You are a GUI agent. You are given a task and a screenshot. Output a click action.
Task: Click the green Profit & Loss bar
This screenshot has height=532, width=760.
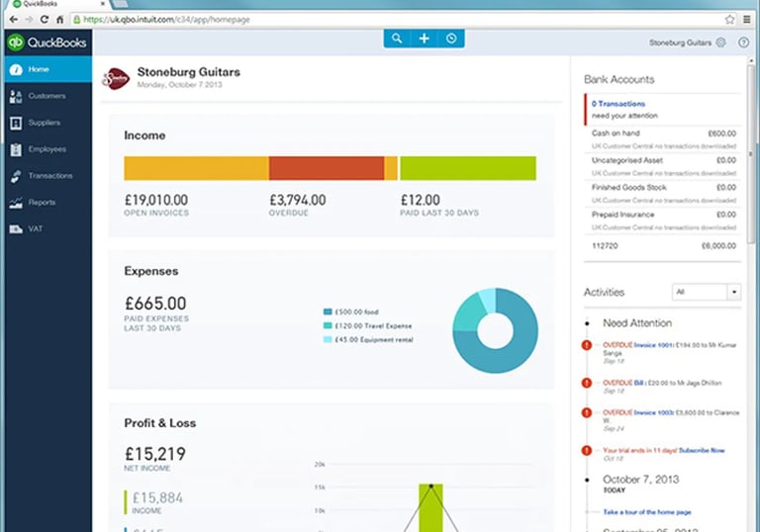coord(430,508)
